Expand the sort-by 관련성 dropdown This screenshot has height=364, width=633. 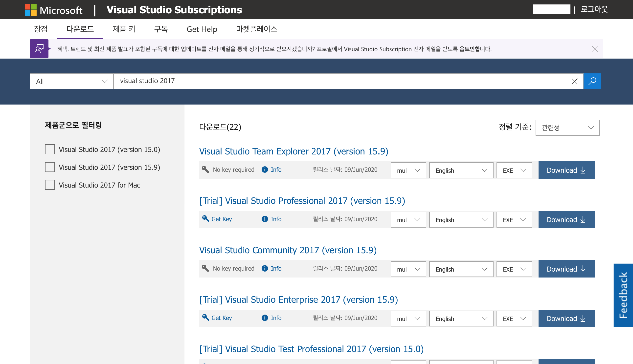[567, 128]
